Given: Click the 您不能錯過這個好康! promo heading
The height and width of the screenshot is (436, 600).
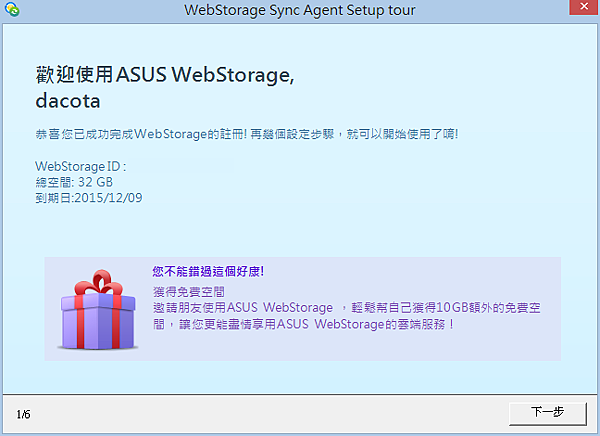Looking at the screenshot, I should click(x=208, y=271).
